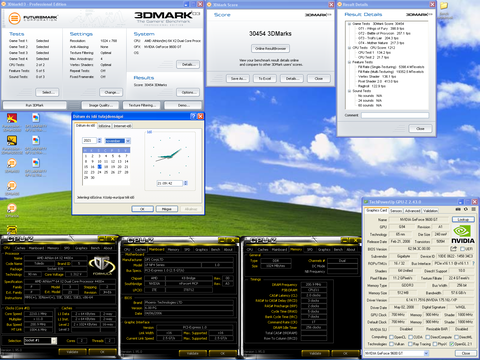This screenshot has height=360, width=480.
Task: Click help question mark in date dialog title bar
Action: 193,116
